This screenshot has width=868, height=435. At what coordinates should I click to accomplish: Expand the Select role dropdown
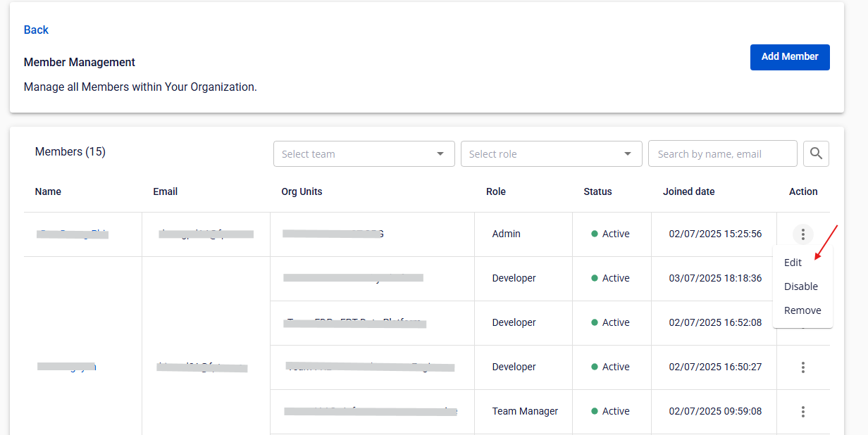tap(551, 153)
